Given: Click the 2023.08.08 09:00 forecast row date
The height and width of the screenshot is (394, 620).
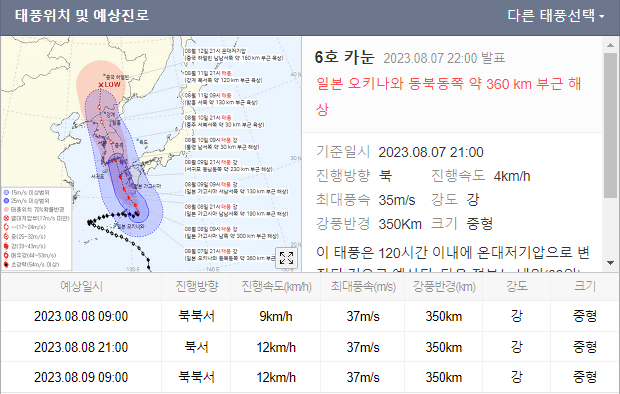Looking at the screenshot, I should tap(81, 316).
